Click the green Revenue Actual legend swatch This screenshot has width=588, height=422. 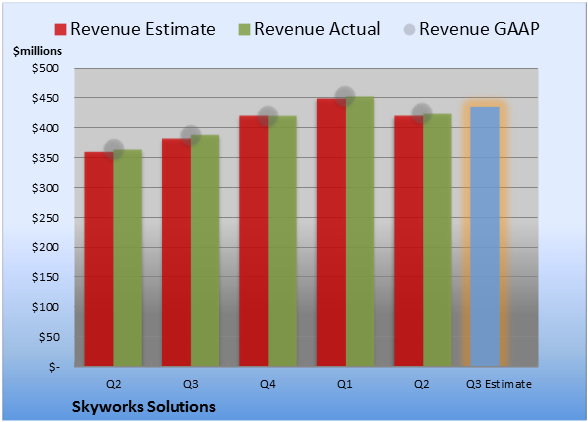244,30
